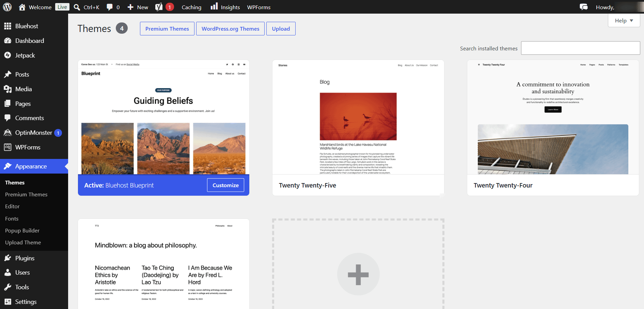Screen dimensions: 644x309
Task: Open the Twenty Twenty-Four theme thumbnail
Action: pos(553,117)
